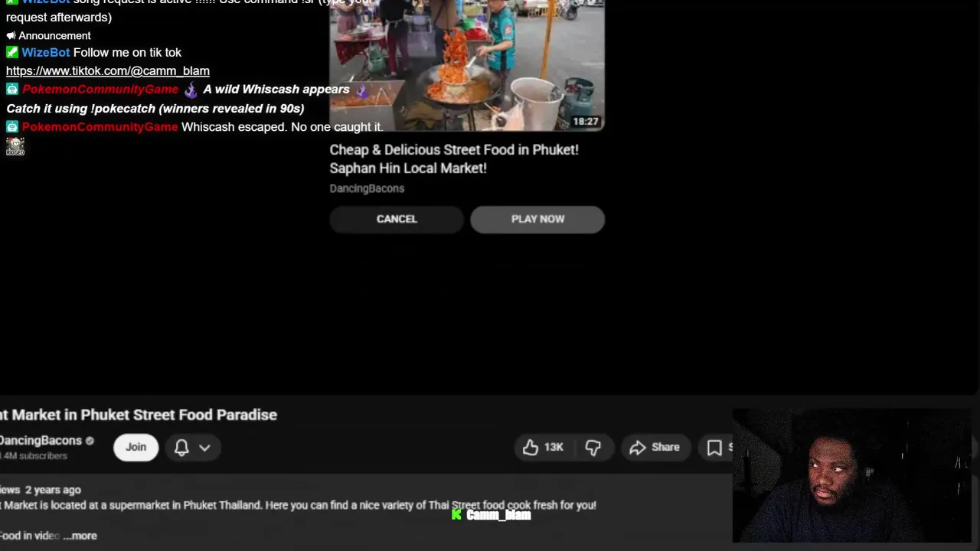Click the Save bookmark icon
980x551 pixels.
714,447
